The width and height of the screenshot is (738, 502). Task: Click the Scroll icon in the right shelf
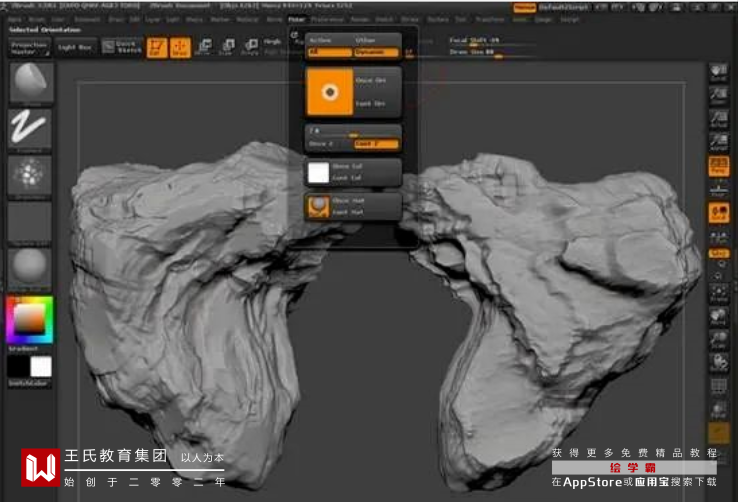tap(718, 73)
